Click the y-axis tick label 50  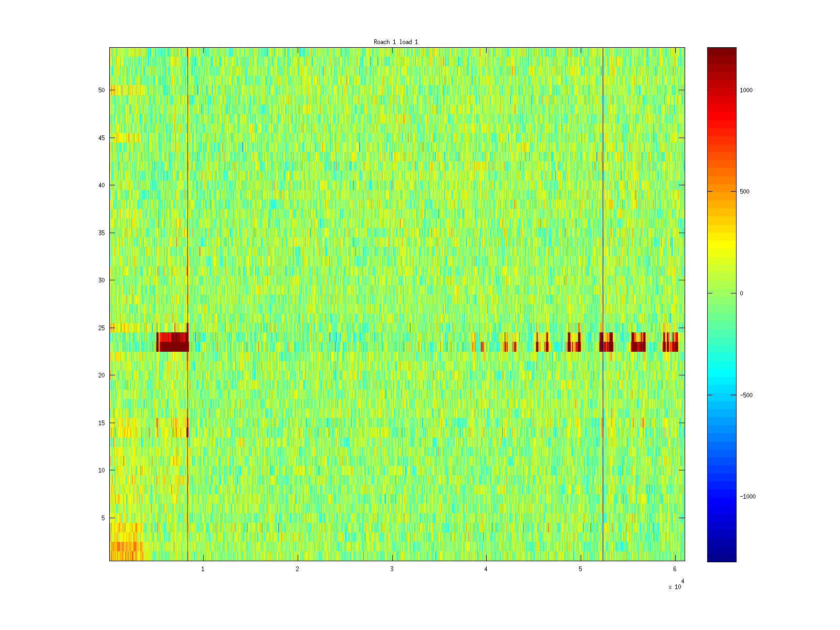tap(101, 90)
